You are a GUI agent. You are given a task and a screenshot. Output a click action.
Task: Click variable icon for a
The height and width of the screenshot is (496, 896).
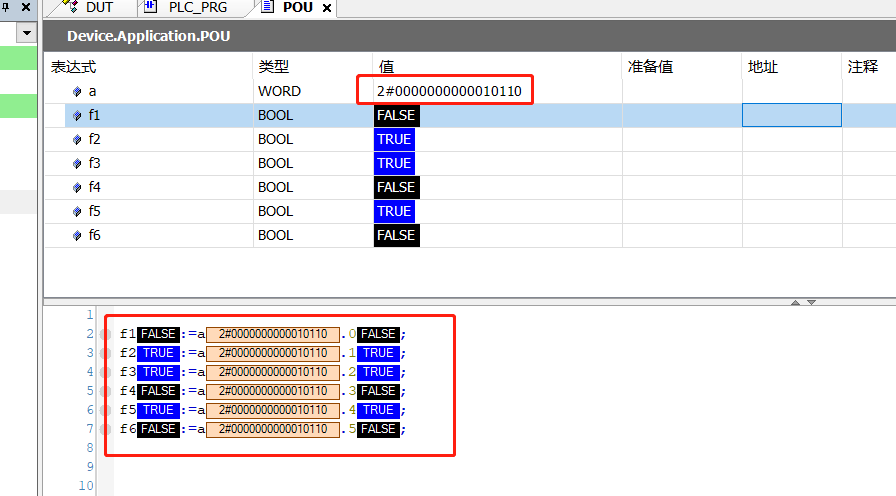pos(77,91)
